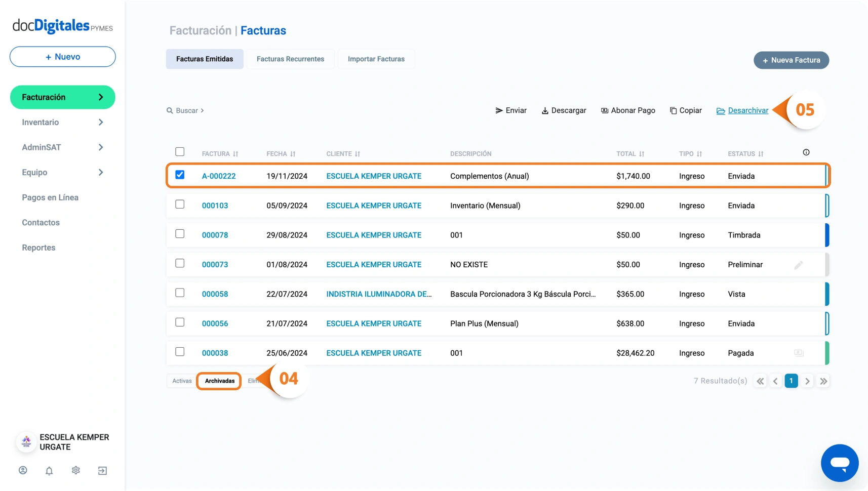Open the user profile icon in sidebar footer
Viewport: 868px width, 491px height.
tap(23, 470)
